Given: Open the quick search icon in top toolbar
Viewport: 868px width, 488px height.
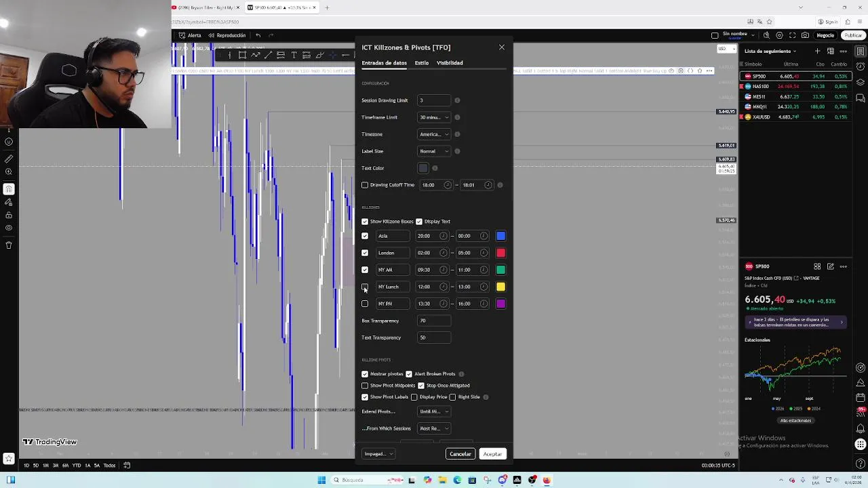Looking at the screenshot, I should click(766, 35).
